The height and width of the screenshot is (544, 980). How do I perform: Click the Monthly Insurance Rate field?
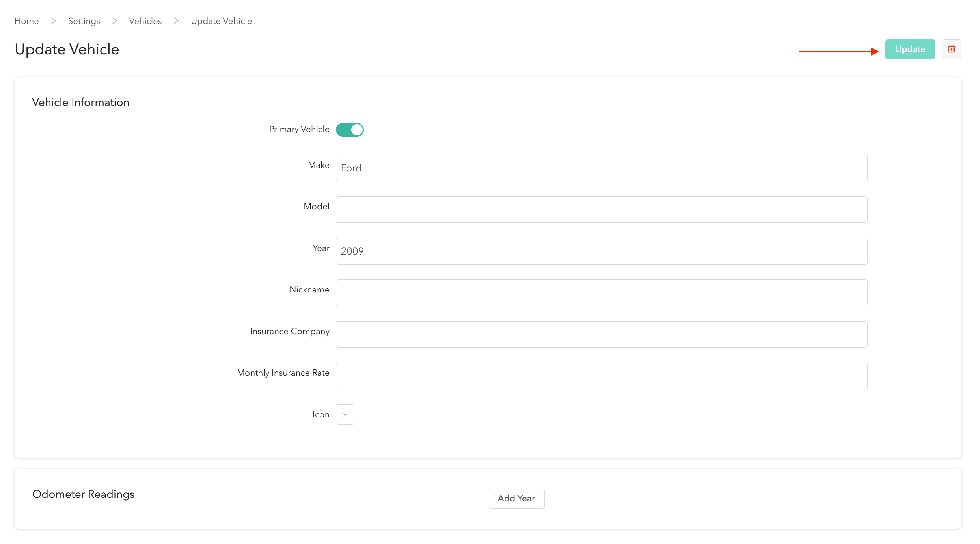601,376
